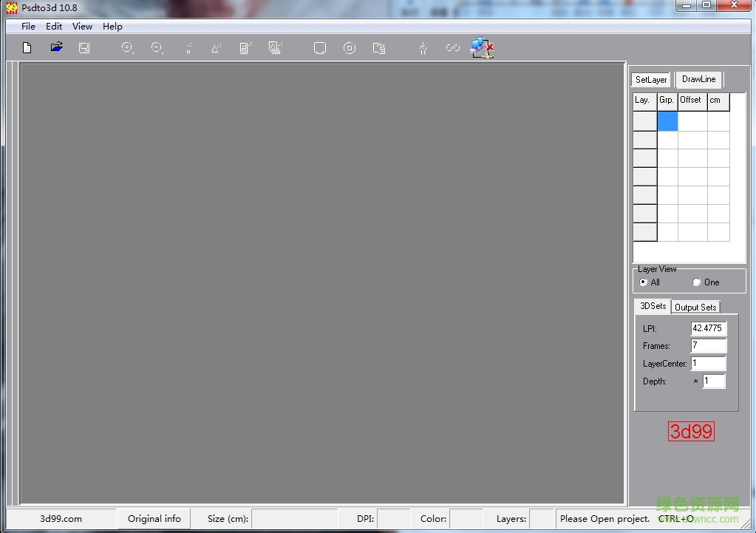Click the single page edit toolbar icon
This screenshot has height=533, width=756.
pos(245,48)
